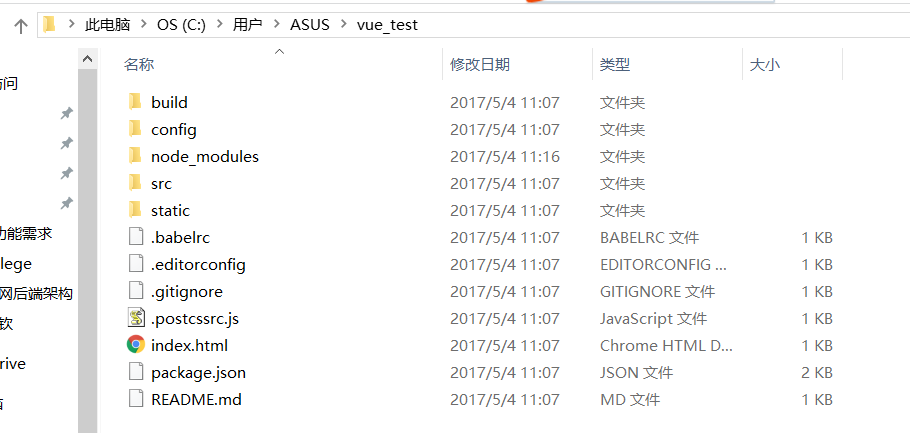Select the build folder icon
Viewport: 910px width, 433px height.
[136, 102]
